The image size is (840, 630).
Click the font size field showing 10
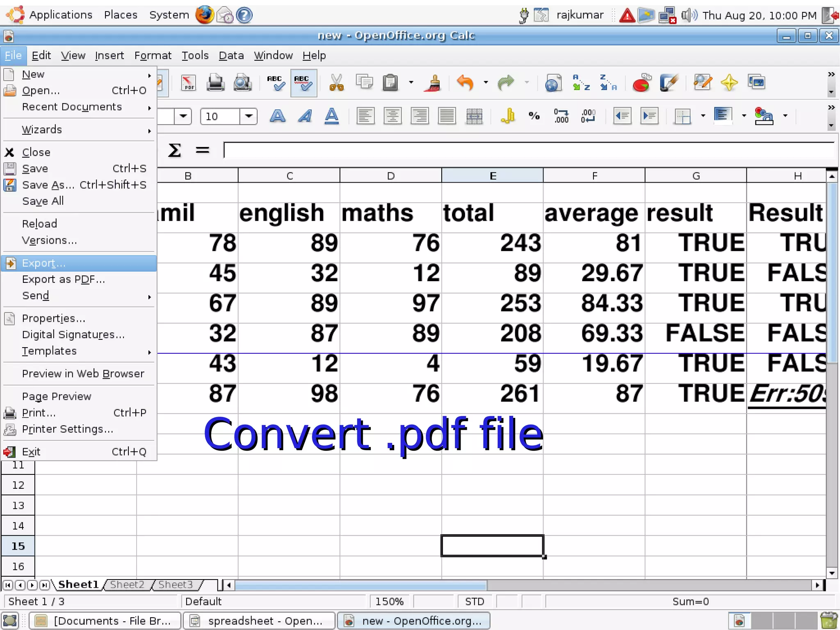pos(220,117)
